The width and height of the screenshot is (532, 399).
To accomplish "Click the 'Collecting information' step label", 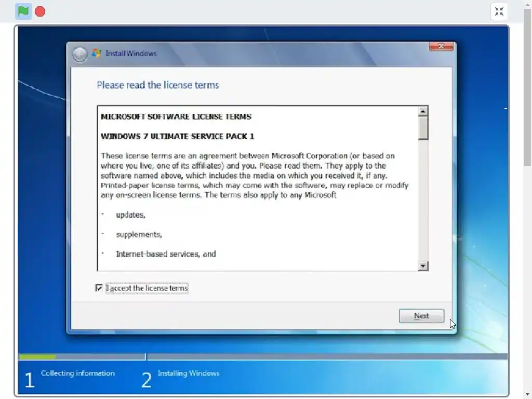I will click(x=78, y=373).
